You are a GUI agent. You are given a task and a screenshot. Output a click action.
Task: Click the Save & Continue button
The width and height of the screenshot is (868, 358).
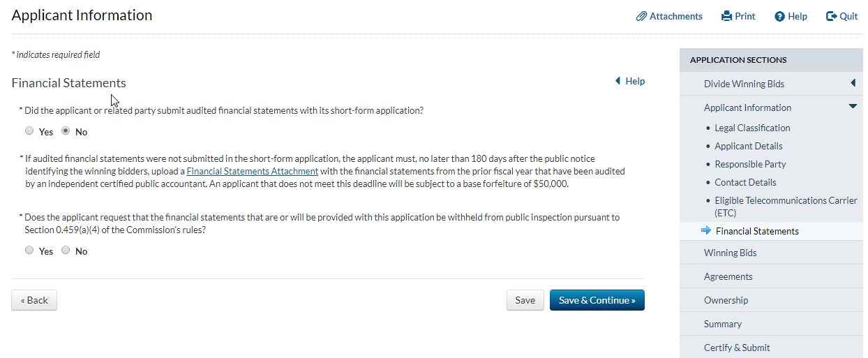597,300
